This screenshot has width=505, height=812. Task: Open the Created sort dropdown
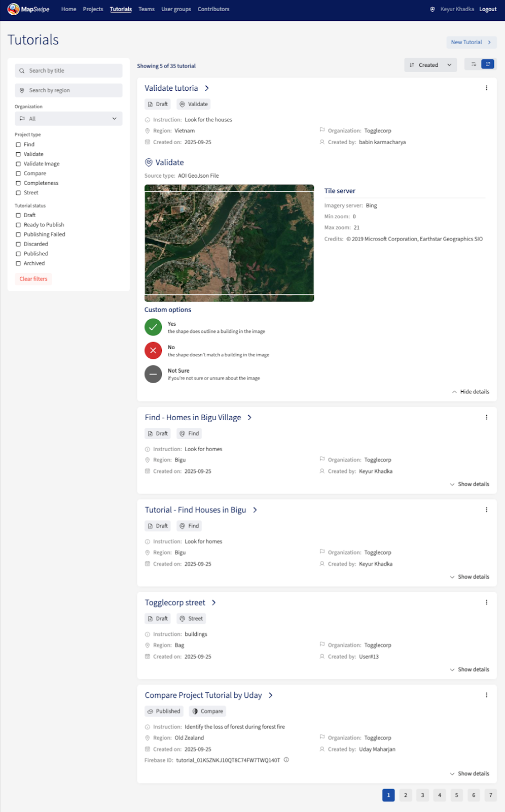point(430,65)
